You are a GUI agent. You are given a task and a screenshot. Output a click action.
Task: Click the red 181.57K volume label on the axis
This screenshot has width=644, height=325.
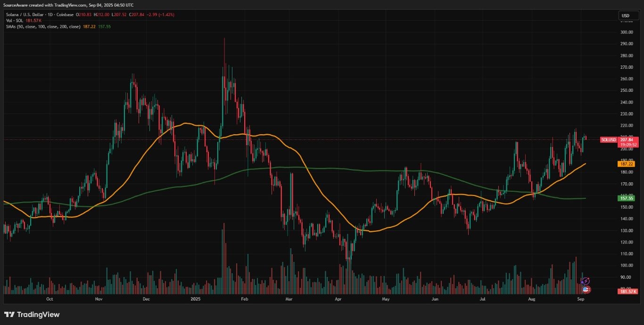(x=627, y=292)
